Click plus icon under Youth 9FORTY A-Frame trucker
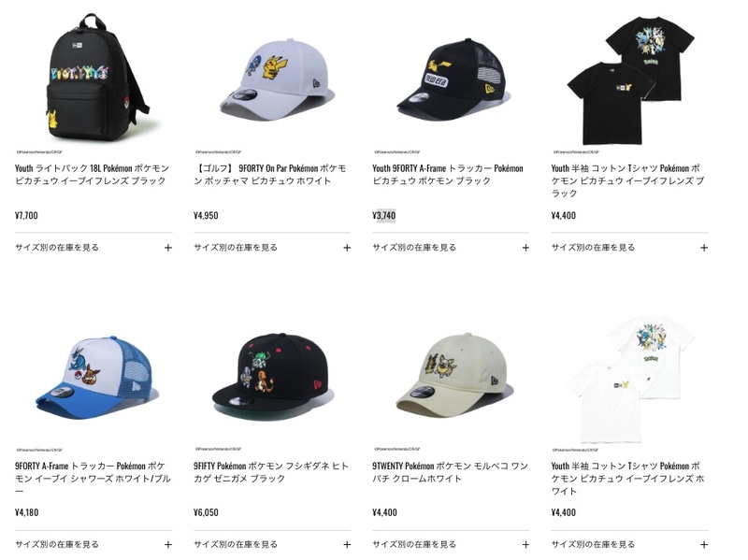 coord(525,248)
